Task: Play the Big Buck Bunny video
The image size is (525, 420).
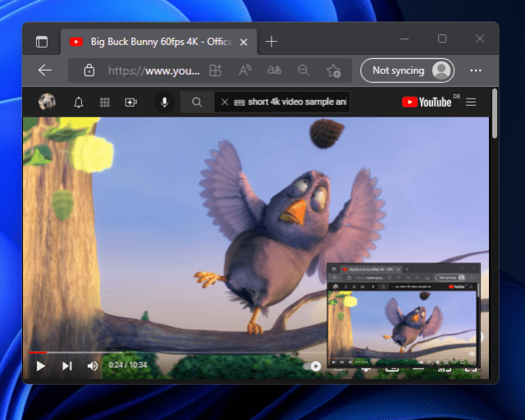Action: (40, 366)
